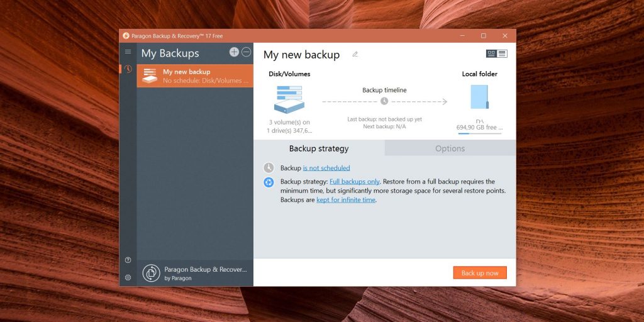Click the free space bar under Local folder
This screenshot has width=644, height=322.
[479, 133]
